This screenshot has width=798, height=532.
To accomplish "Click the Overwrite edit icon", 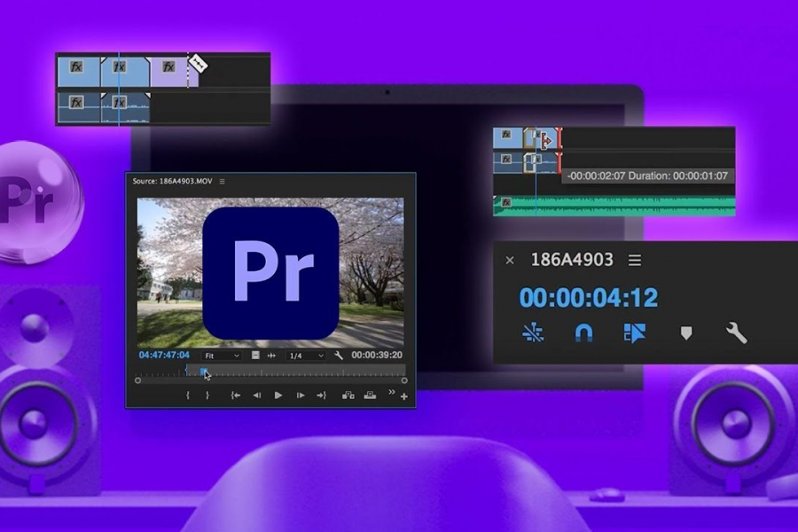I will (x=370, y=395).
